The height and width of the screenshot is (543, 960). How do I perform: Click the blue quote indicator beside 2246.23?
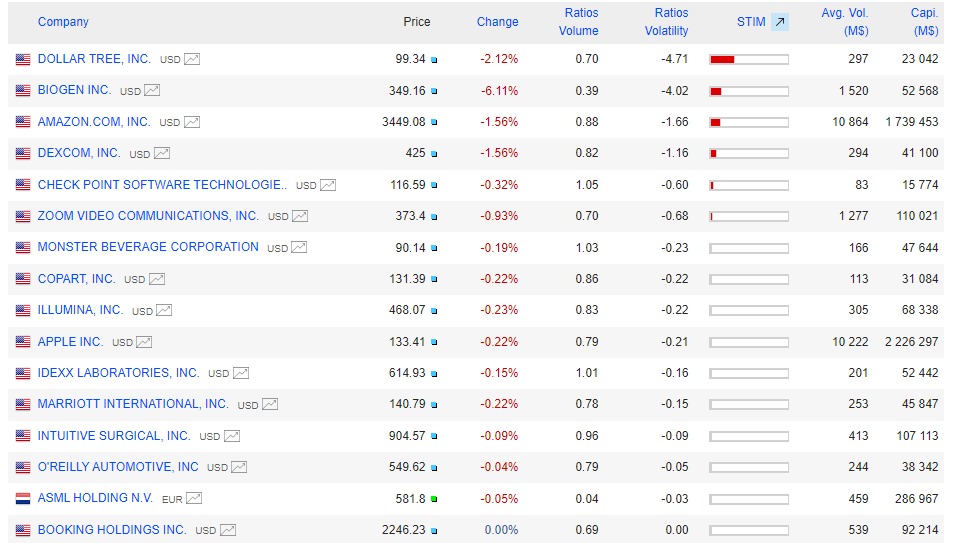click(x=434, y=531)
